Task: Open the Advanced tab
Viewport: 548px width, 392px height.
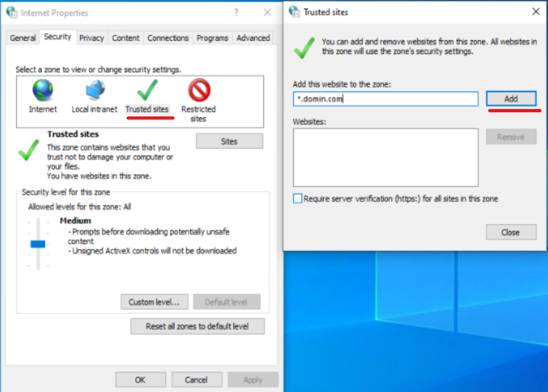Action: [x=253, y=37]
